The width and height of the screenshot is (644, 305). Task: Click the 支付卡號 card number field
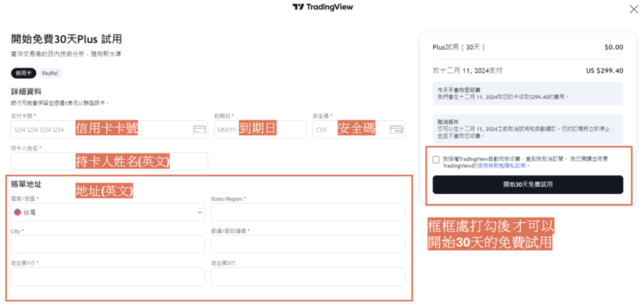click(109, 130)
